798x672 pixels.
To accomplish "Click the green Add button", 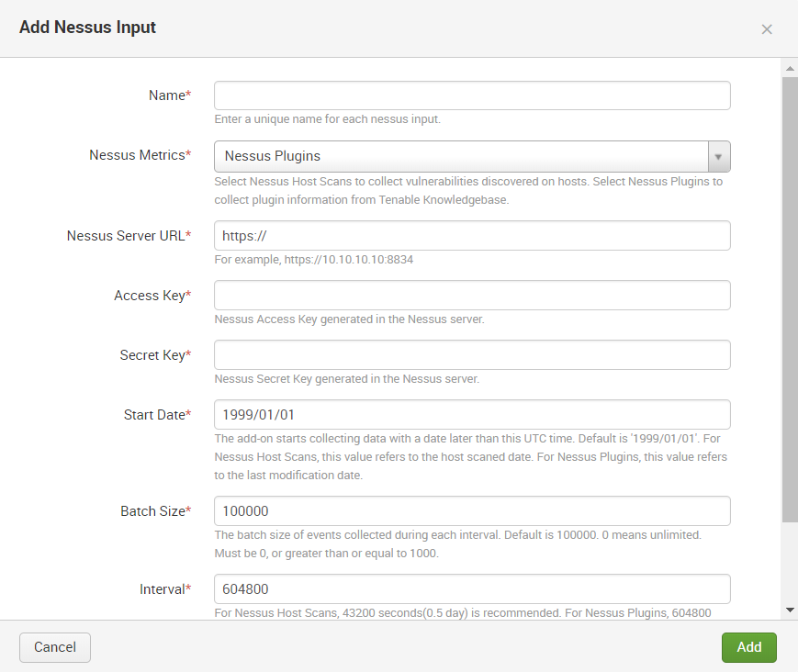I will click(x=749, y=647).
